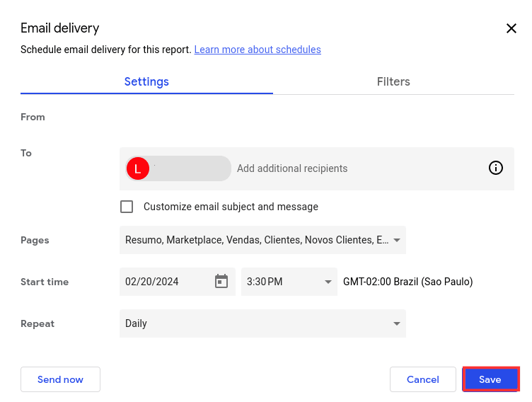The height and width of the screenshot is (402, 532).
Task: Enable Customize email subject and message checkbox
Action: (127, 207)
